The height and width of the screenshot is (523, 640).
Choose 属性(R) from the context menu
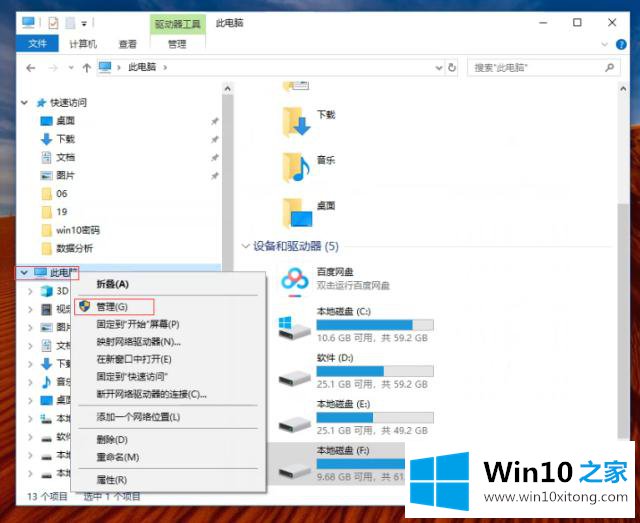112,480
